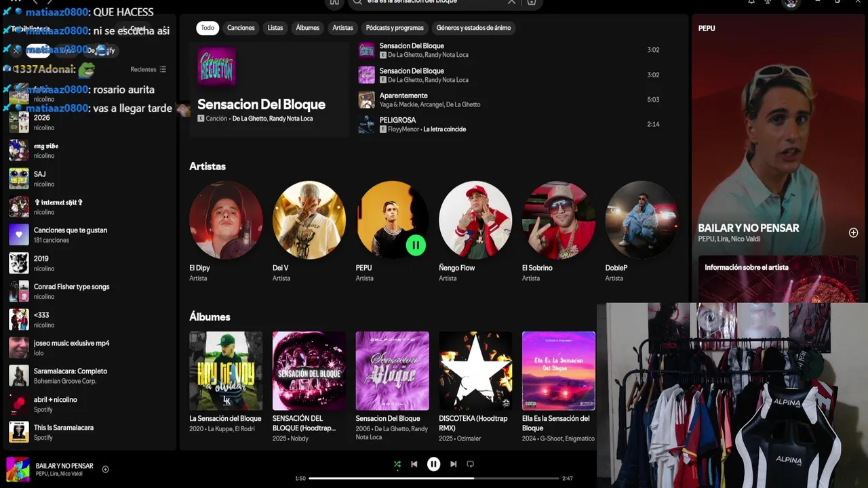Filter results by Pódcasts y programas
This screenshot has width=868, height=488.
click(395, 28)
